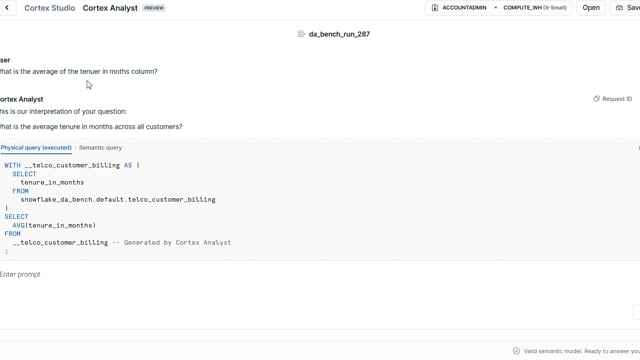Click the Save button's cloud icon
This screenshot has height=360, width=640.
(x=620, y=8)
